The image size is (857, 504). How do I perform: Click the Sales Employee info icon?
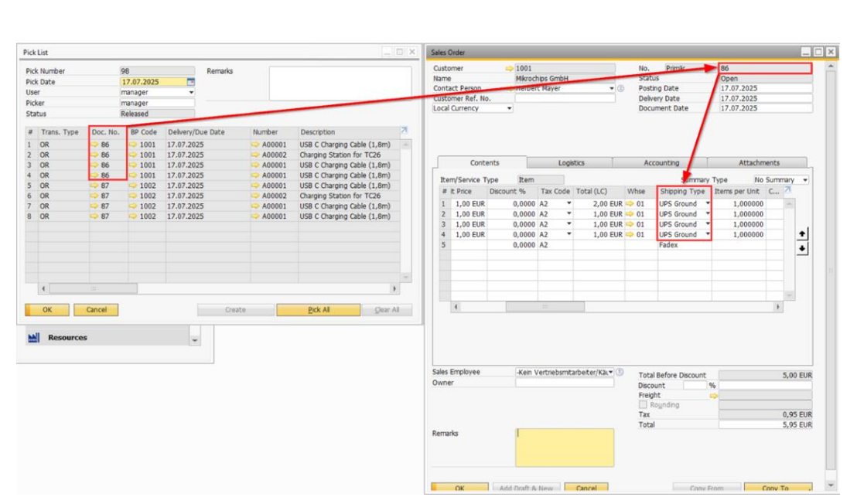pyautogui.click(x=620, y=372)
